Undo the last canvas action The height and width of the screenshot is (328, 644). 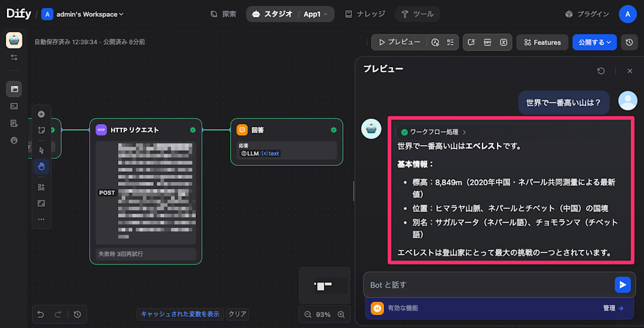[x=41, y=315]
